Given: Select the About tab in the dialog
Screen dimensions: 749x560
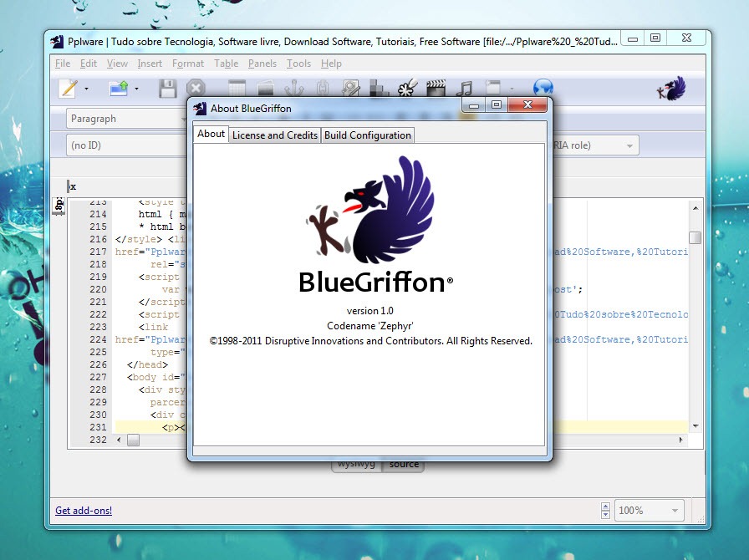Looking at the screenshot, I should pyautogui.click(x=211, y=135).
